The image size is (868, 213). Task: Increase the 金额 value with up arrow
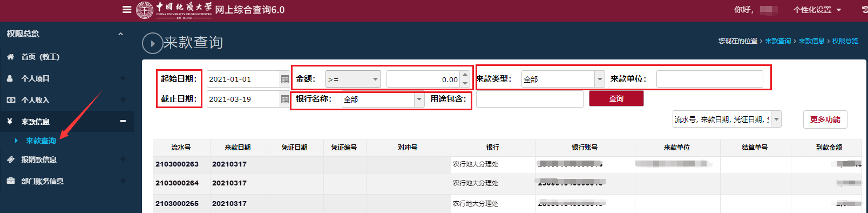click(465, 75)
